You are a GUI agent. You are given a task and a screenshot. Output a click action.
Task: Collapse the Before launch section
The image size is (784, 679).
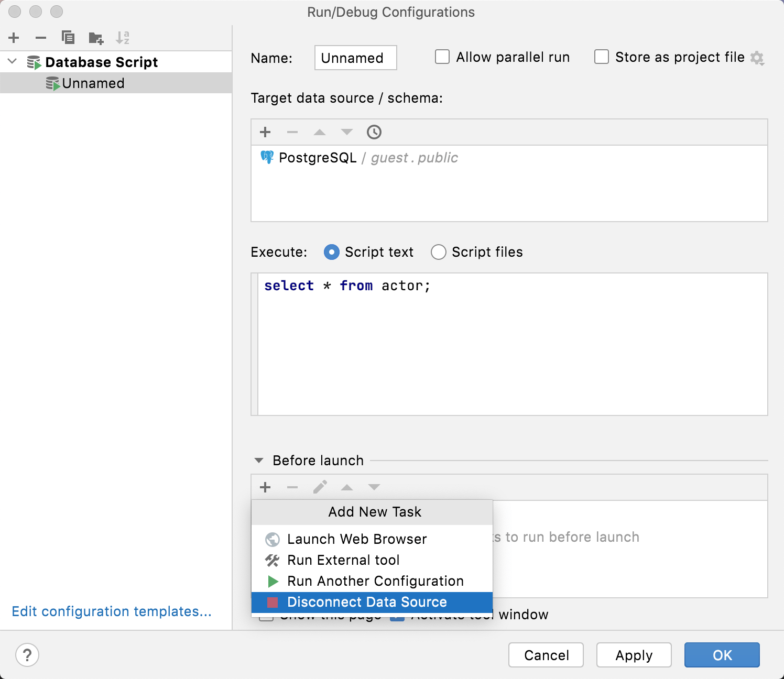(x=258, y=461)
